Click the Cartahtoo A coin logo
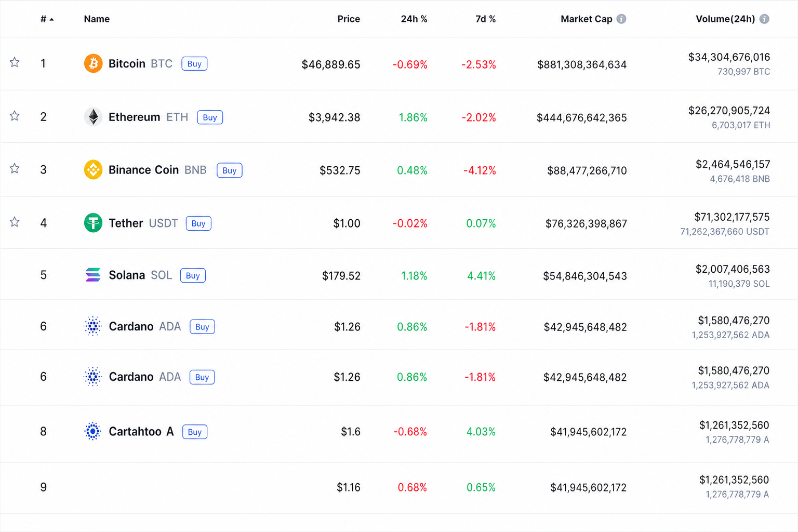The width and height of the screenshot is (798, 532). pos(93,431)
